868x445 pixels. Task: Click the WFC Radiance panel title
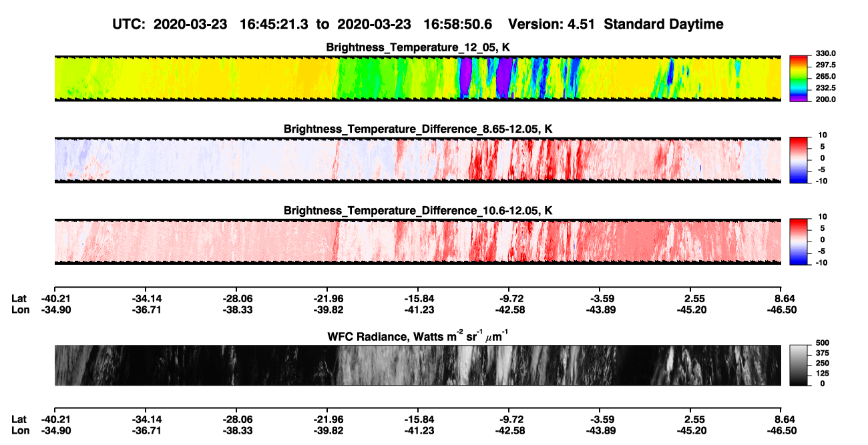[x=417, y=336]
